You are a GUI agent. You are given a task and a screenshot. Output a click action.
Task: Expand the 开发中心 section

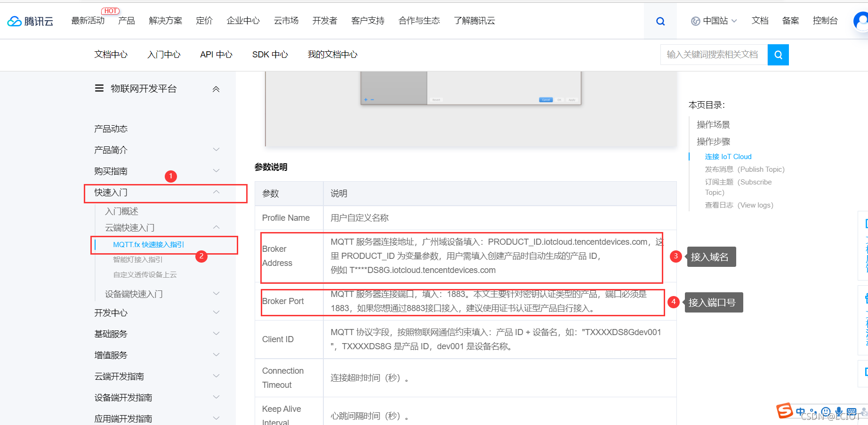216,313
